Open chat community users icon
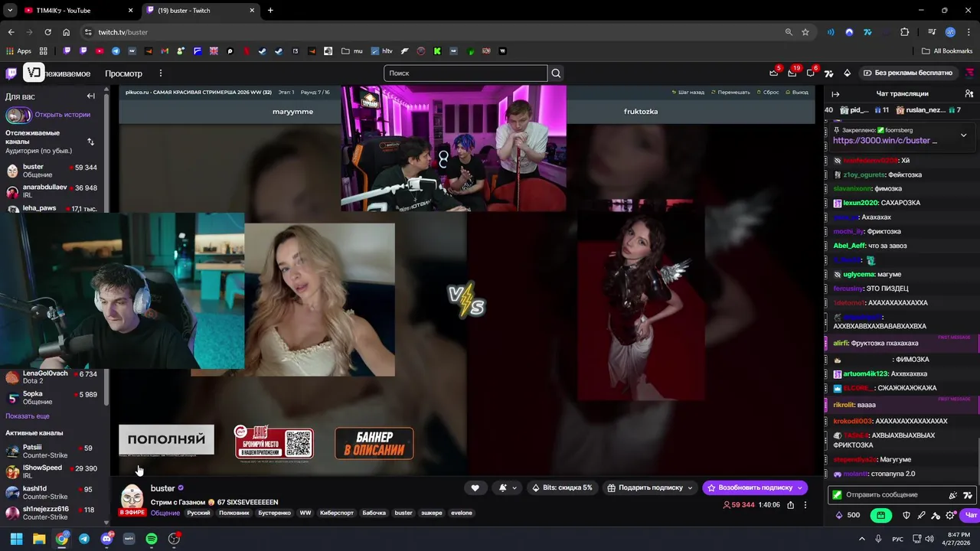This screenshot has width=980, height=551. [x=969, y=93]
